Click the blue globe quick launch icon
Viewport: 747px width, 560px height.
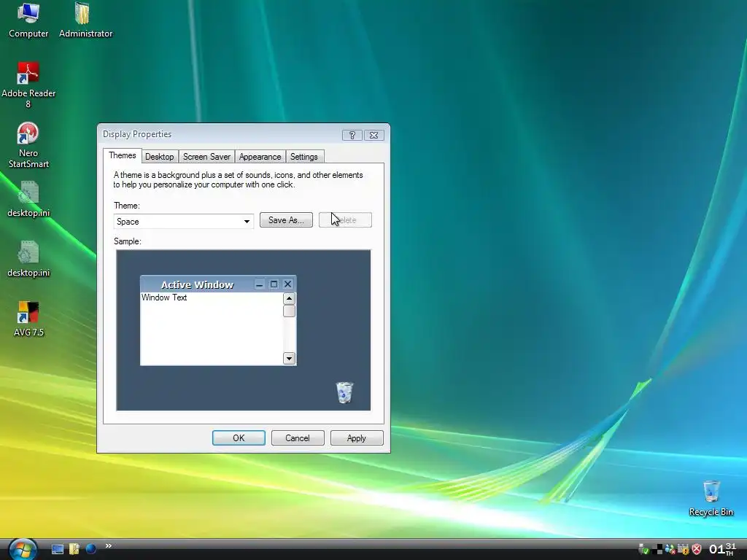[x=90, y=549]
